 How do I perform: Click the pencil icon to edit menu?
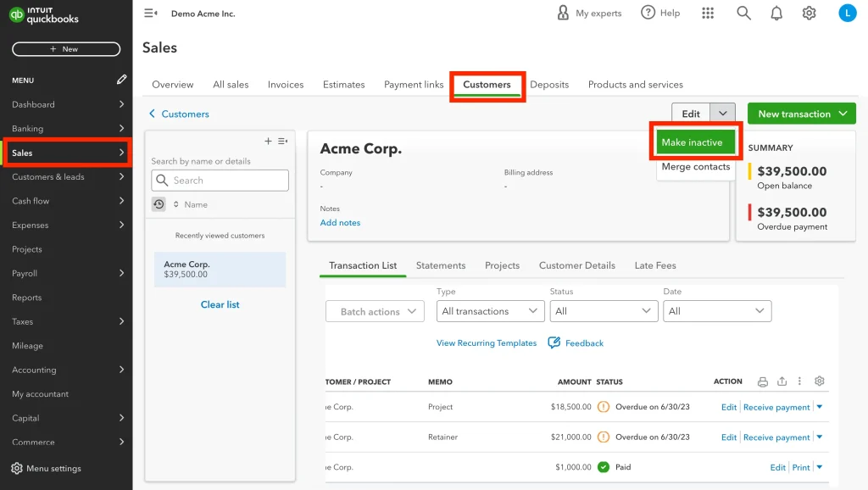[x=122, y=80]
